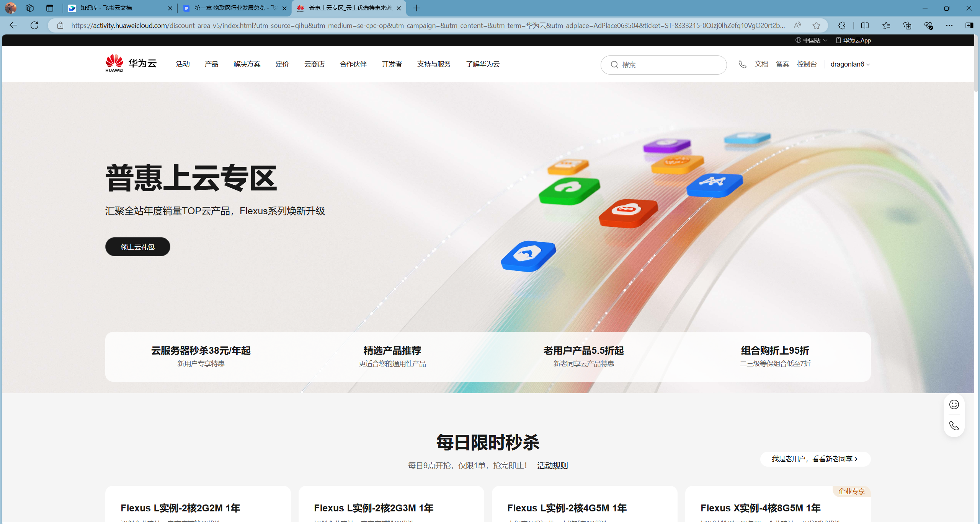Open browser extensions puzzle icon
Image resolution: width=980 pixels, height=524 pixels.
pyautogui.click(x=842, y=25)
